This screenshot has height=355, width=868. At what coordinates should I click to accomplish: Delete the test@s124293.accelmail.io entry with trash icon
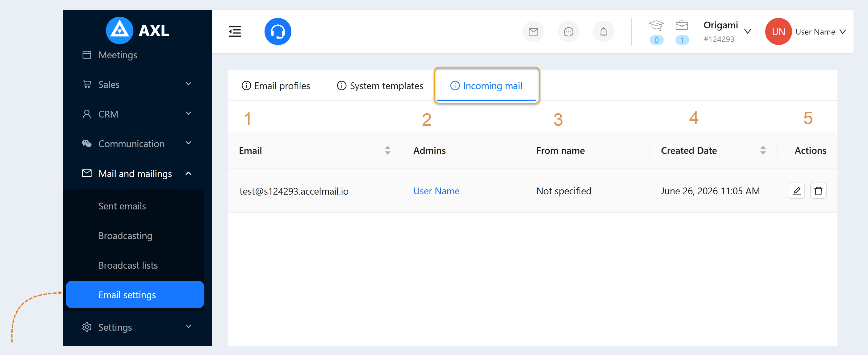click(x=818, y=191)
